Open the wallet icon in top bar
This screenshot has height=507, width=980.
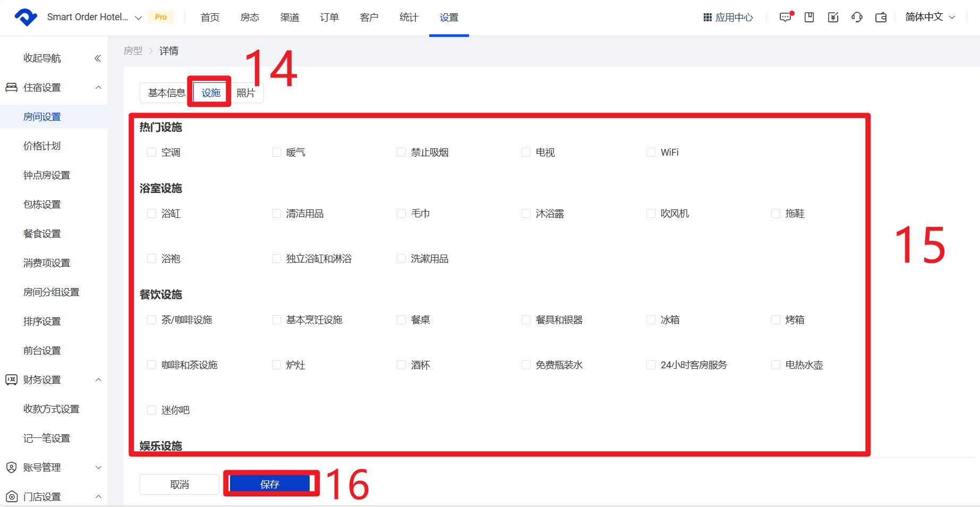tap(881, 18)
